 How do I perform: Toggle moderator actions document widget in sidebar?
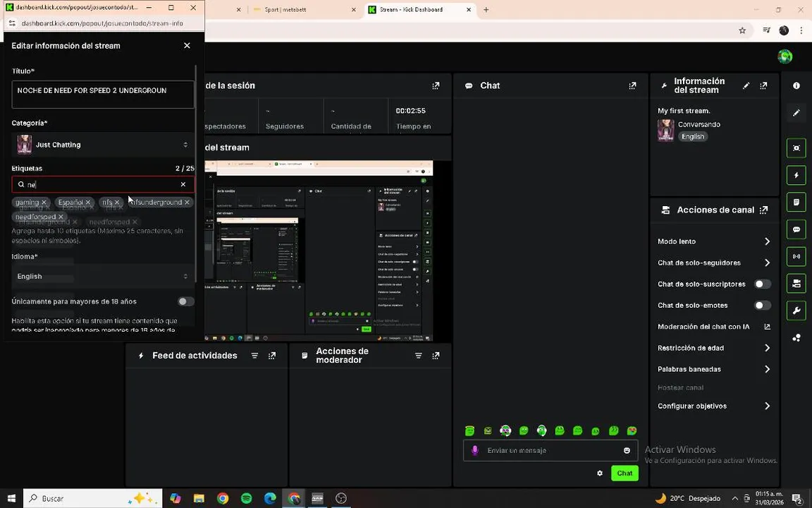point(796,202)
